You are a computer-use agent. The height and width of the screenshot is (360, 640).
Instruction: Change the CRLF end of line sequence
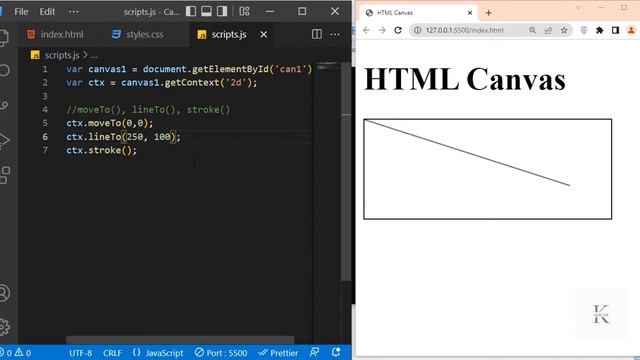pyautogui.click(x=112, y=353)
